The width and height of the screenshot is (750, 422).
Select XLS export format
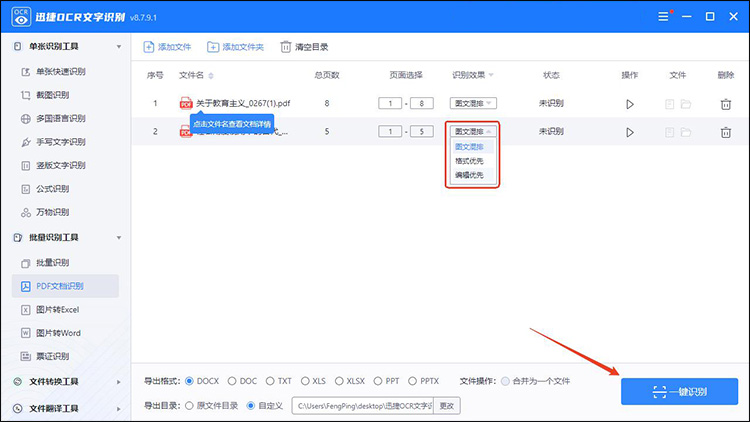click(305, 381)
